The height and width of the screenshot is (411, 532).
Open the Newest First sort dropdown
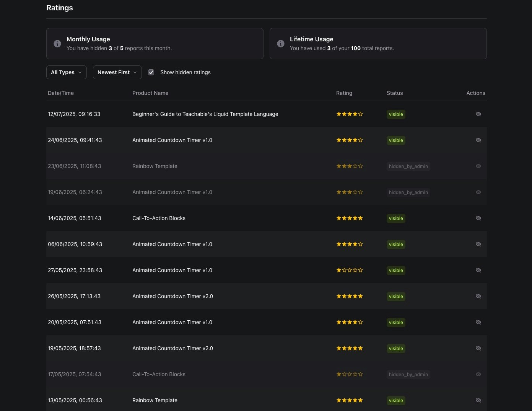117,72
